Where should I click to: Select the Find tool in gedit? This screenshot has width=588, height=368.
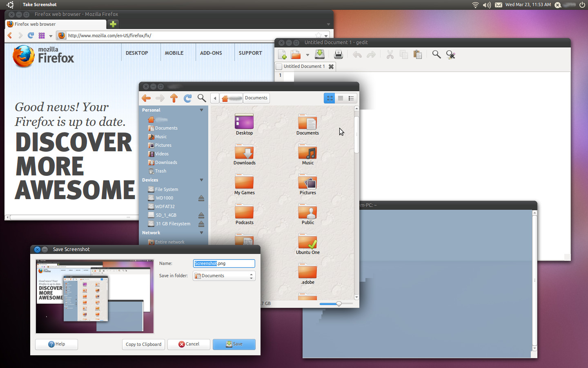click(436, 54)
